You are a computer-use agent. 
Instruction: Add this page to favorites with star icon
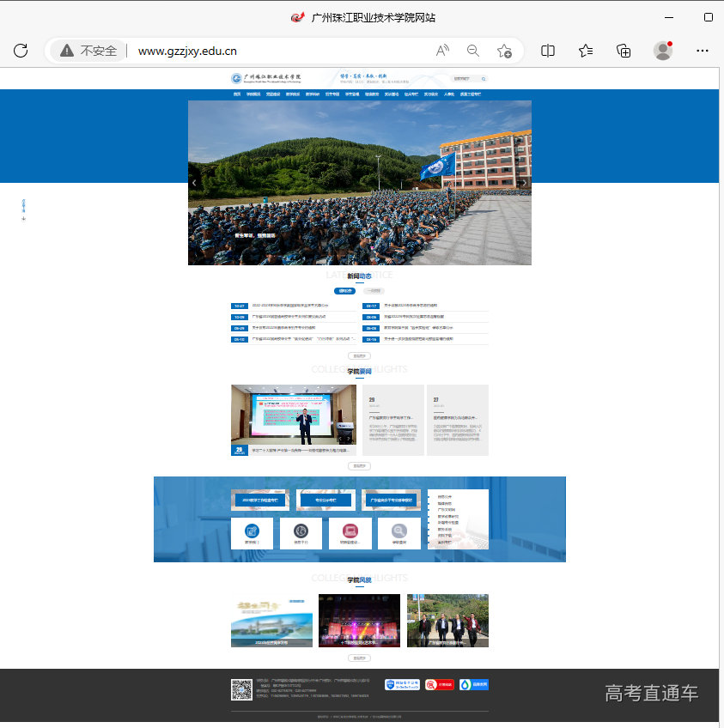pos(505,51)
